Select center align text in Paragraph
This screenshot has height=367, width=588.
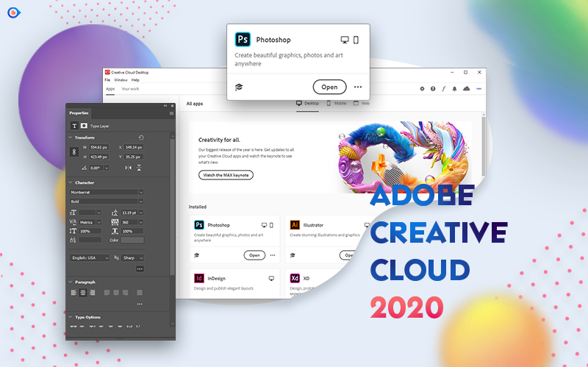click(83, 292)
